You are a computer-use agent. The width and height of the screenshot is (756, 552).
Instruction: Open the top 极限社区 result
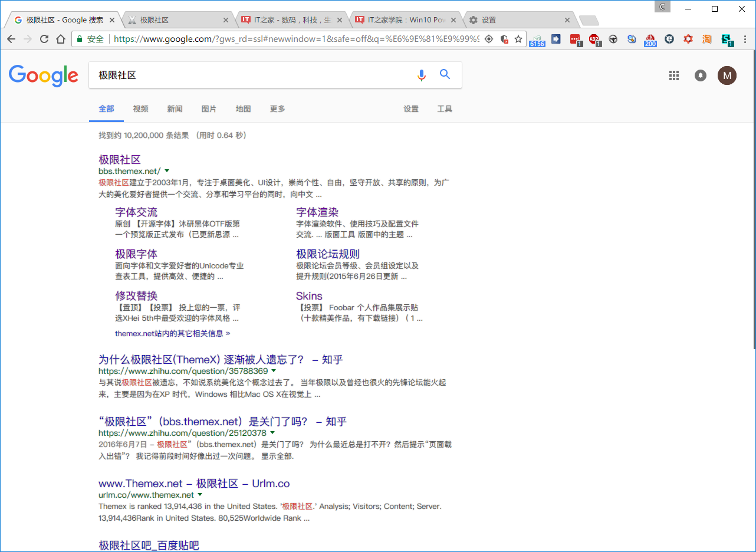pos(120,160)
